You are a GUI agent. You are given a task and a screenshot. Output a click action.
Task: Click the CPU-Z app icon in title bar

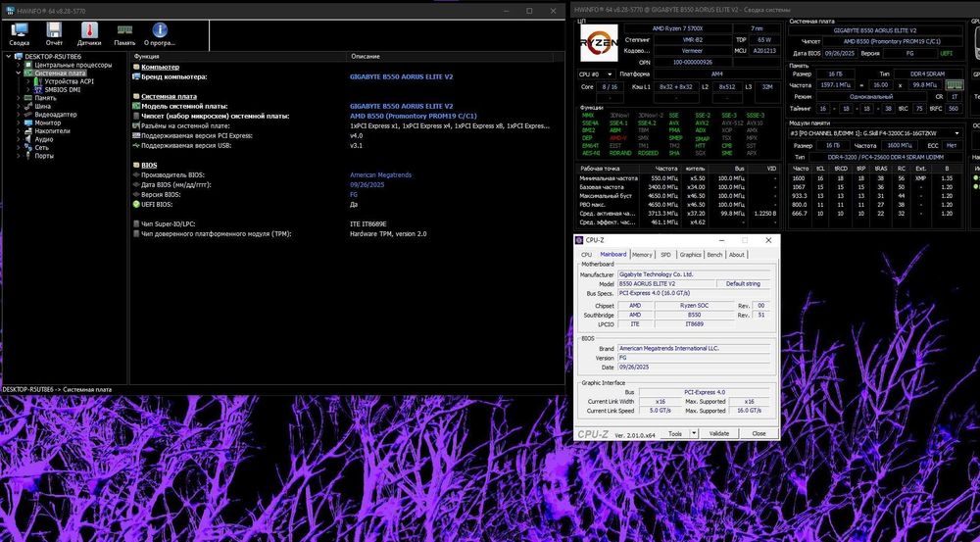pyautogui.click(x=579, y=240)
